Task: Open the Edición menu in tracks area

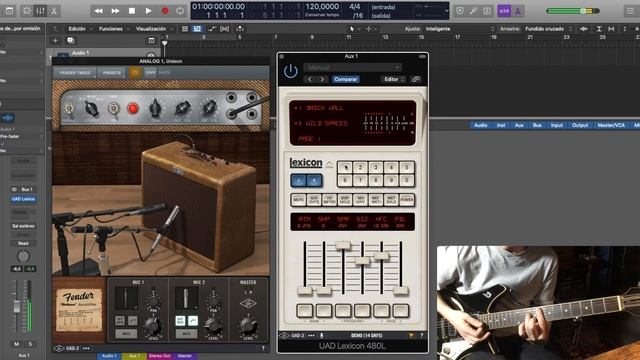Action: (79, 29)
